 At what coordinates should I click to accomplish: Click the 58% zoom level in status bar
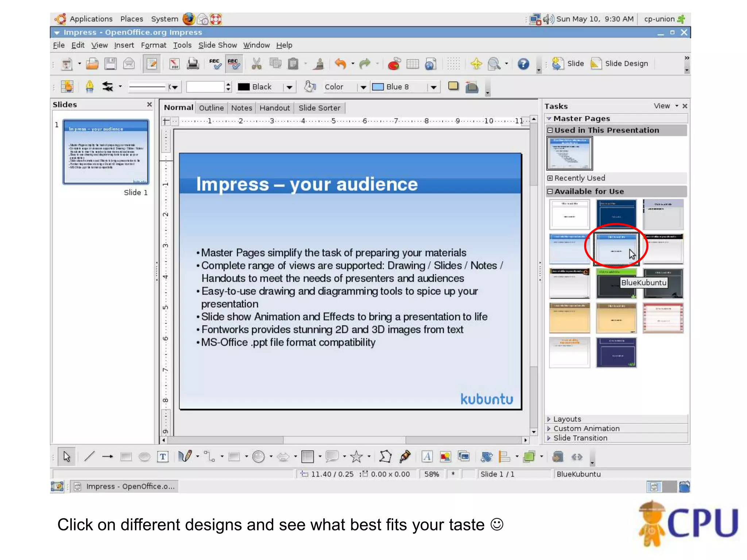(431, 474)
